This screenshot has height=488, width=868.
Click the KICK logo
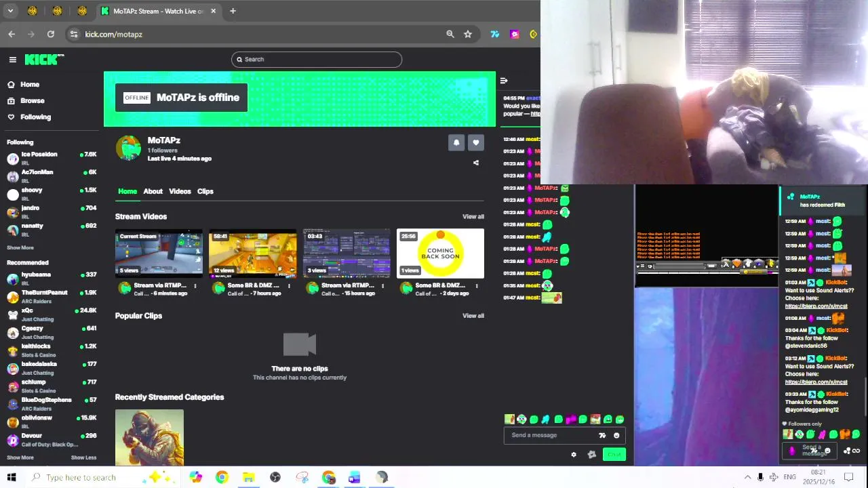point(44,60)
